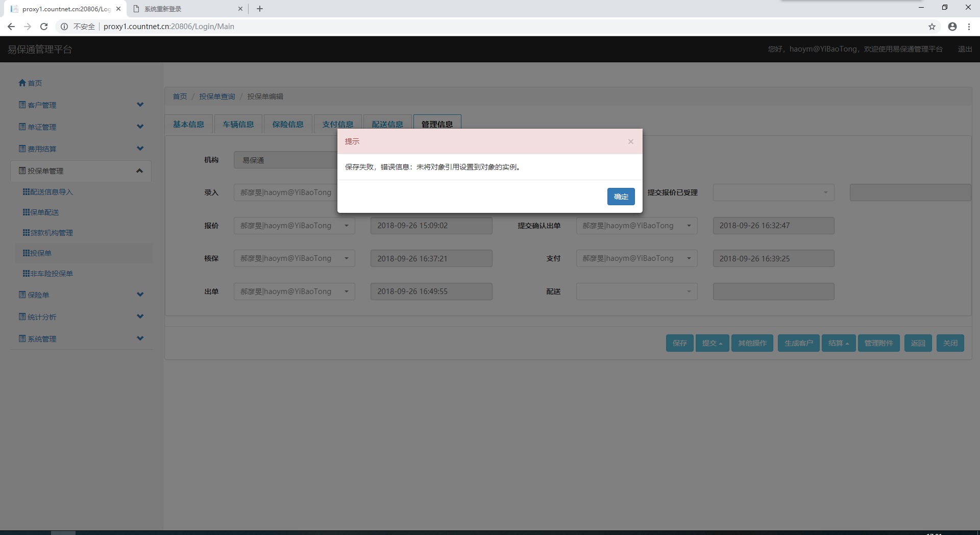Click the grid icon beside 配送信息导入

point(26,192)
